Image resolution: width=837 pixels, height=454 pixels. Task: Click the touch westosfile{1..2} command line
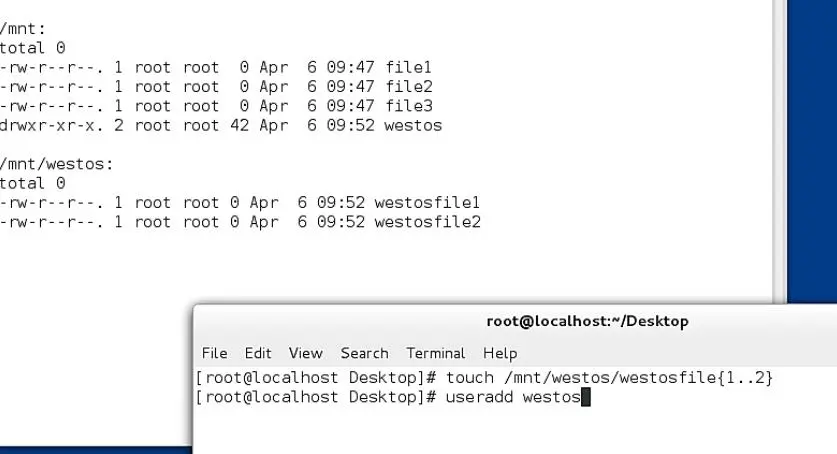click(484, 378)
